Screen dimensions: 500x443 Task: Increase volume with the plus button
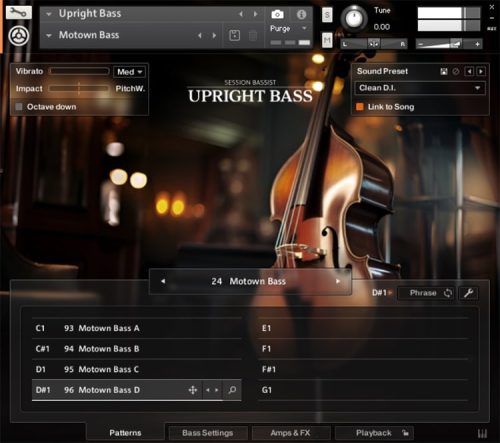point(477,44)
